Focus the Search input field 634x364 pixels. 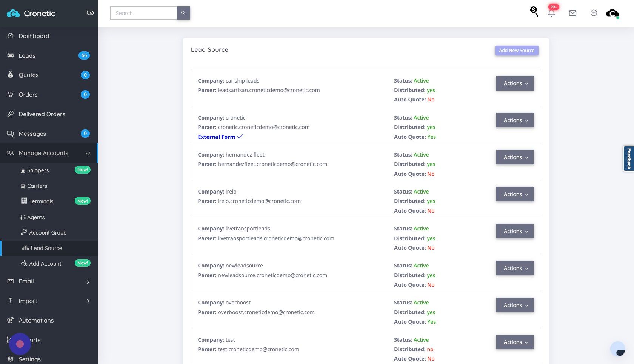(143, 13)
